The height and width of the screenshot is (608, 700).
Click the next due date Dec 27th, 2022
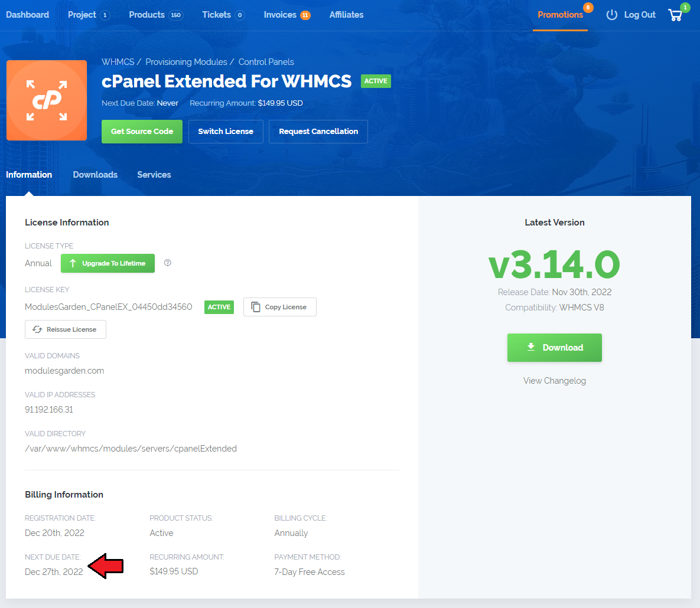pos(54,572)
